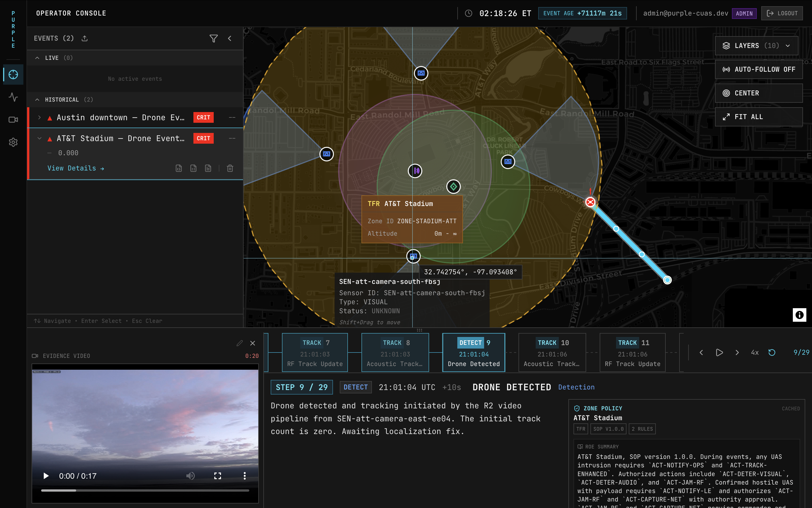Open the LAYERS (10) dropdown
Screen dimensions: 812x508
(757, 46)
